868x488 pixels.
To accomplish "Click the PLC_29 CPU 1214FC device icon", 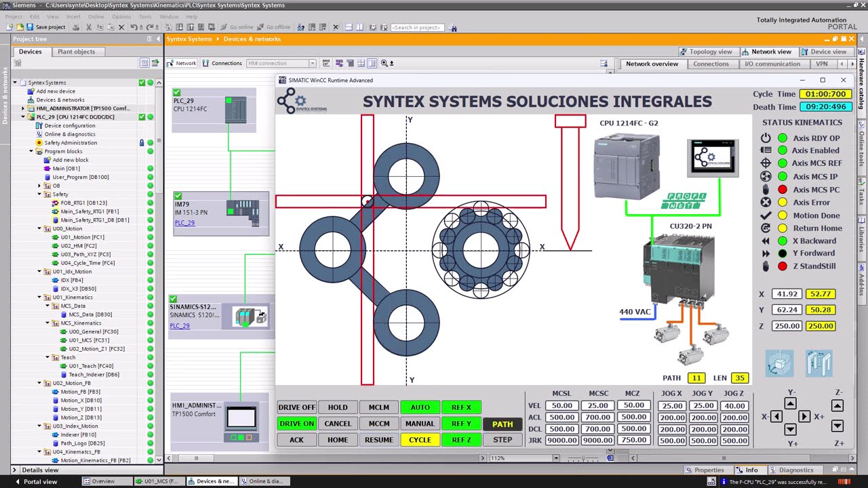I will coord(235,110).
